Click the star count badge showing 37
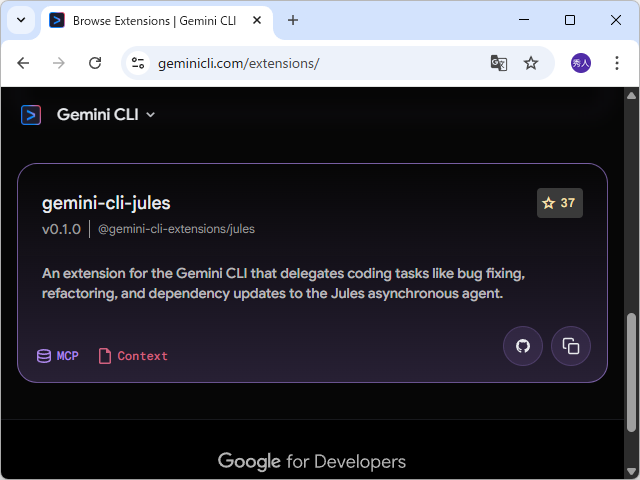The image size is (640, 480). (560, 203)
